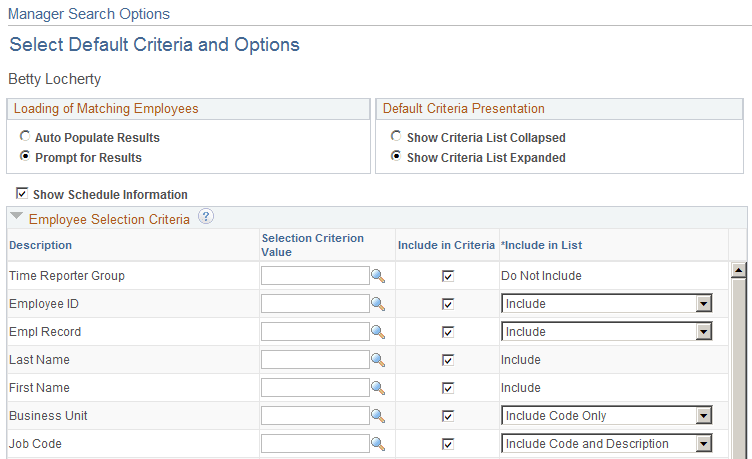Viewport: 752px width, 459px height.
Task: Click the scroll up arrow of criteria grid
Action: click(739, 269)
